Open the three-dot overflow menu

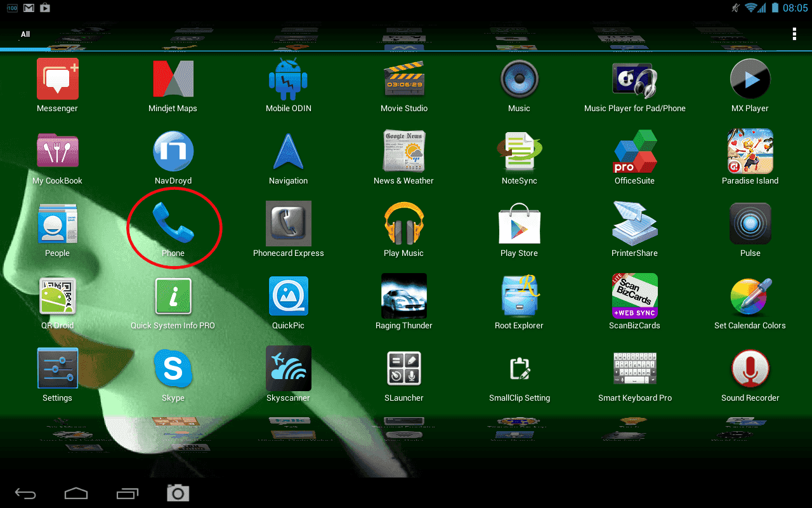pyautogui.click(x=794, y=34)
